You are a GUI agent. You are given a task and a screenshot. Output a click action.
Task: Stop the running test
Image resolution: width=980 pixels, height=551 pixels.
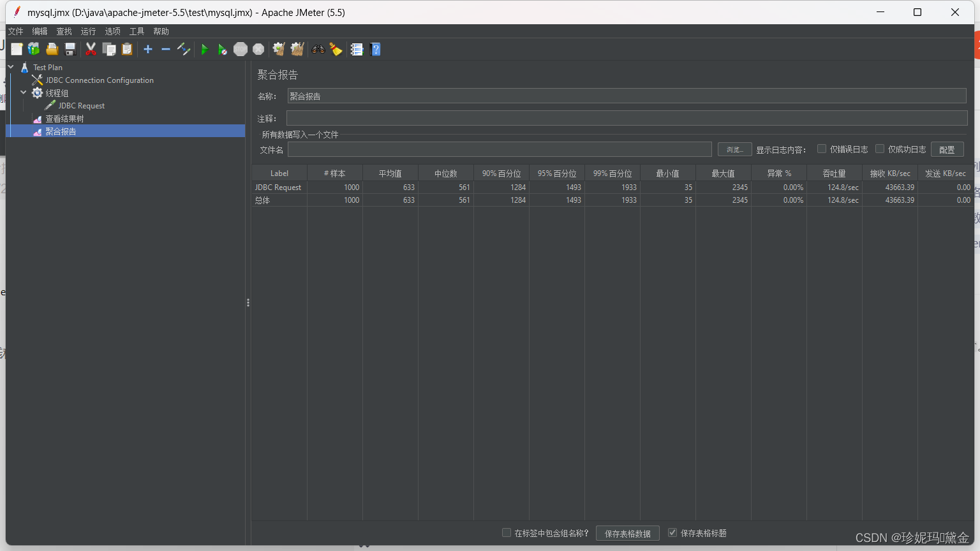point(241,49)
